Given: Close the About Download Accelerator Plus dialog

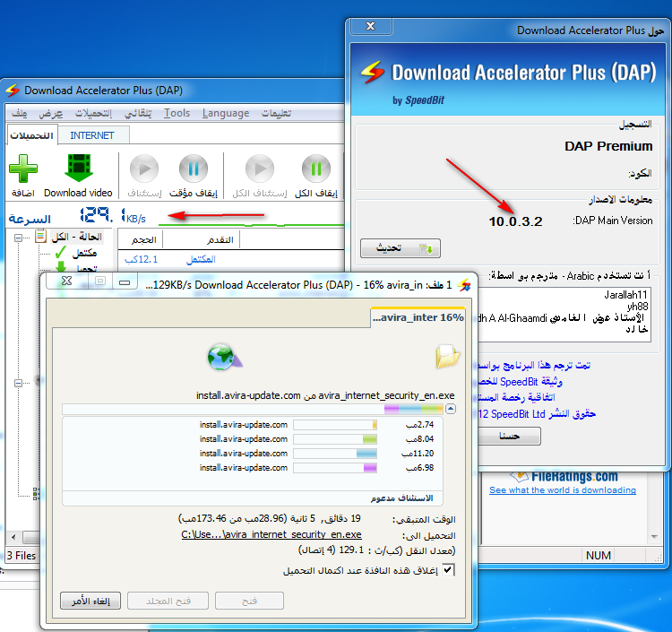Looking at the screenshot, I should click(x=371, y=27).
